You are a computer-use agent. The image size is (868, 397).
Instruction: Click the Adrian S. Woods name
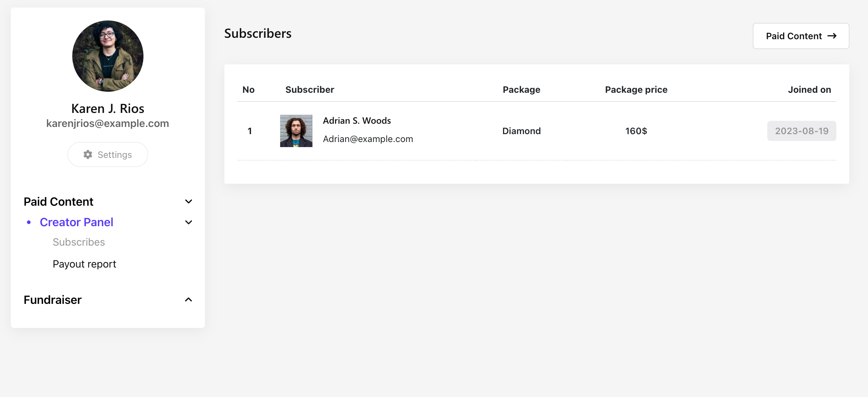357,121
